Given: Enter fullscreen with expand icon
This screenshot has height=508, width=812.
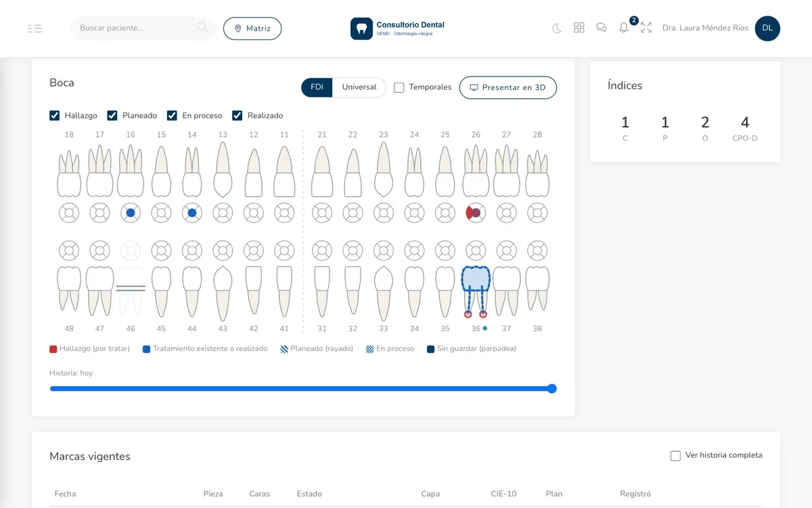Looking at the screenshot, I should coord(646,28).
